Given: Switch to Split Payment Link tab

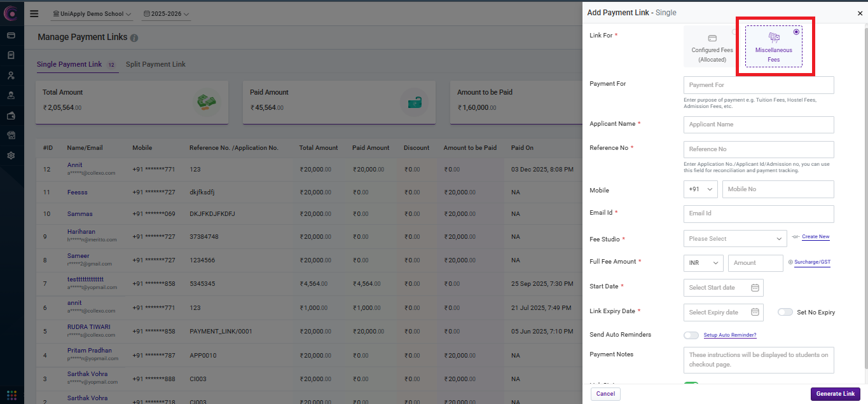Looking at the screenshot, I should coord(156,64).
